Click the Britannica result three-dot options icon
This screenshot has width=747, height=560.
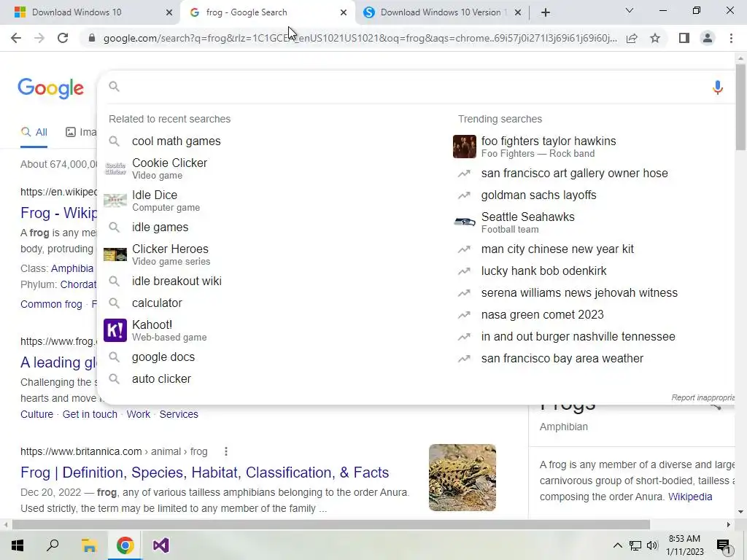(226, 451)
